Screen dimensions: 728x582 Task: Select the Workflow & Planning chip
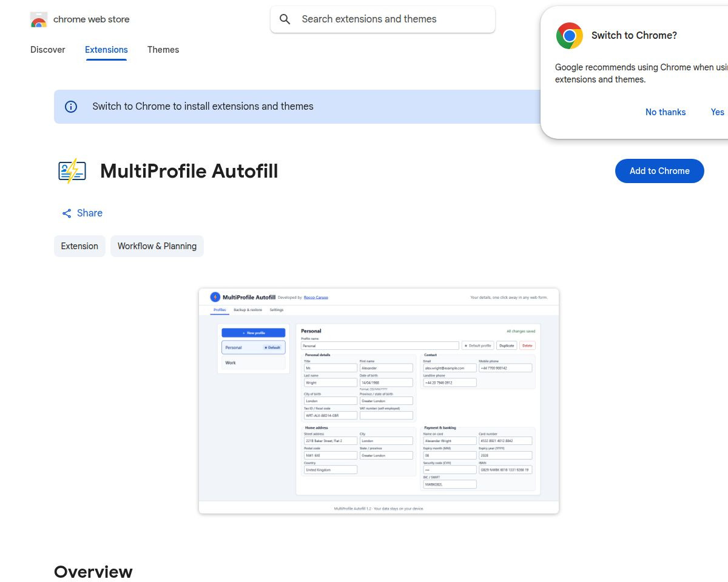157,246
